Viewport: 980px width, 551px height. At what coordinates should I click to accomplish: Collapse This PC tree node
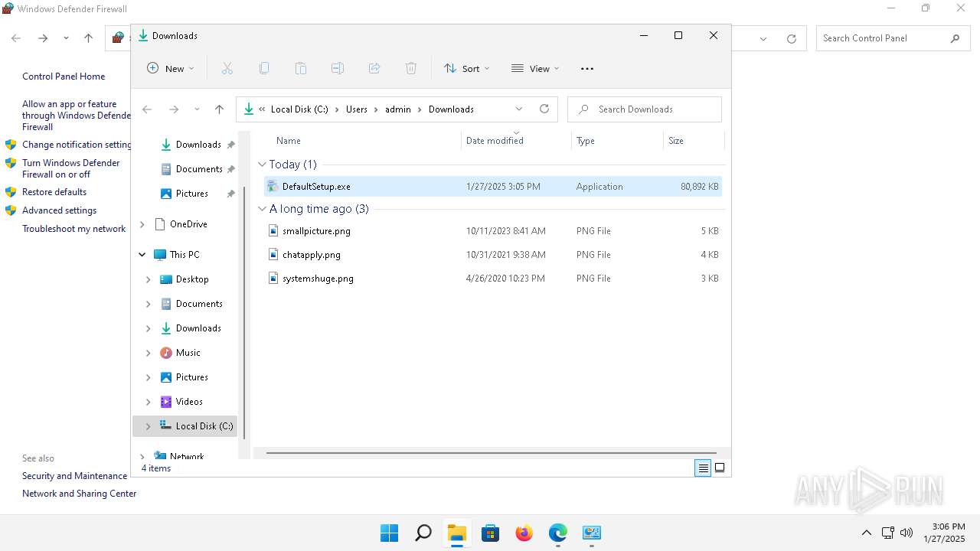(x=142, y=255)
